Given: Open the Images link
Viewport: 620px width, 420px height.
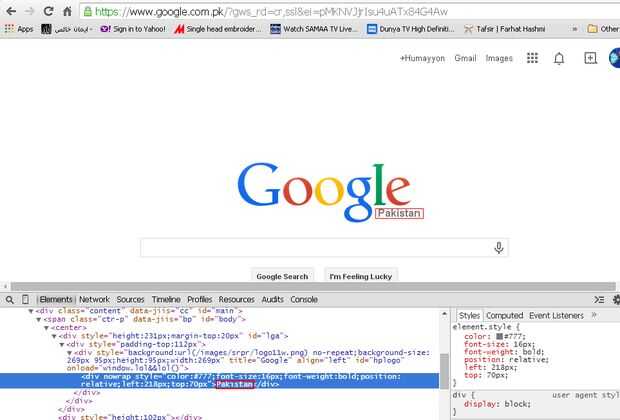Looking at the screenshot, I should [x=499, y=58].
